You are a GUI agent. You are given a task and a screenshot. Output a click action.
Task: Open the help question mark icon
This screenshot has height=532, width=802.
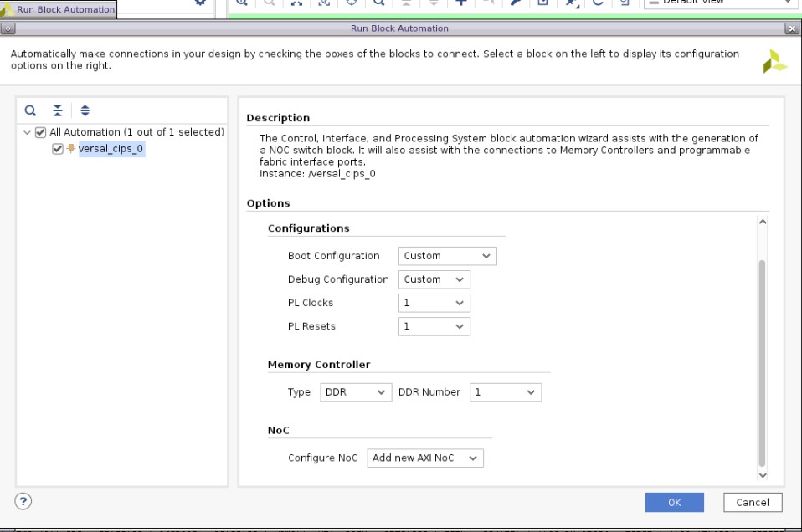(23, 502)
